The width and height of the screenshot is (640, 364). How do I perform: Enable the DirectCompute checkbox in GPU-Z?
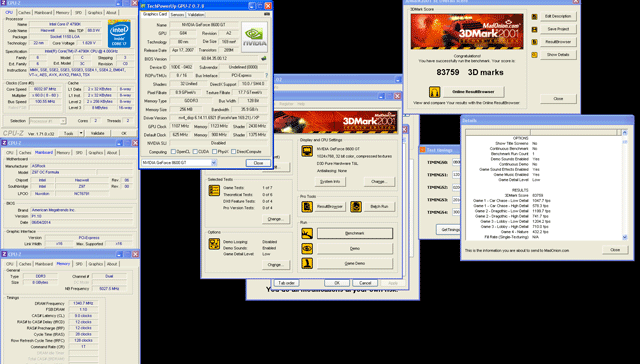[x=233, y=151]
